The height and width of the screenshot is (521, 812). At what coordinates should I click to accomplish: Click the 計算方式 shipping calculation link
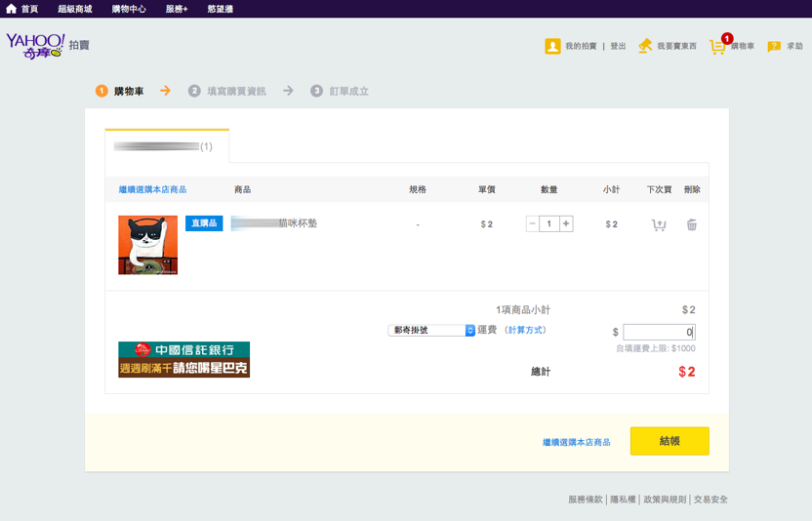[525, 331]
